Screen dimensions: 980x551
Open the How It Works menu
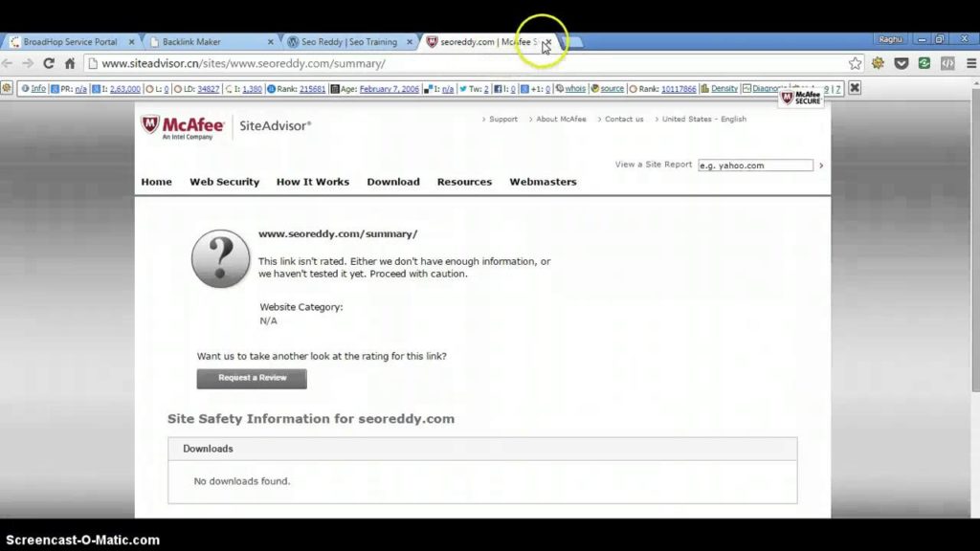[313, 182]
